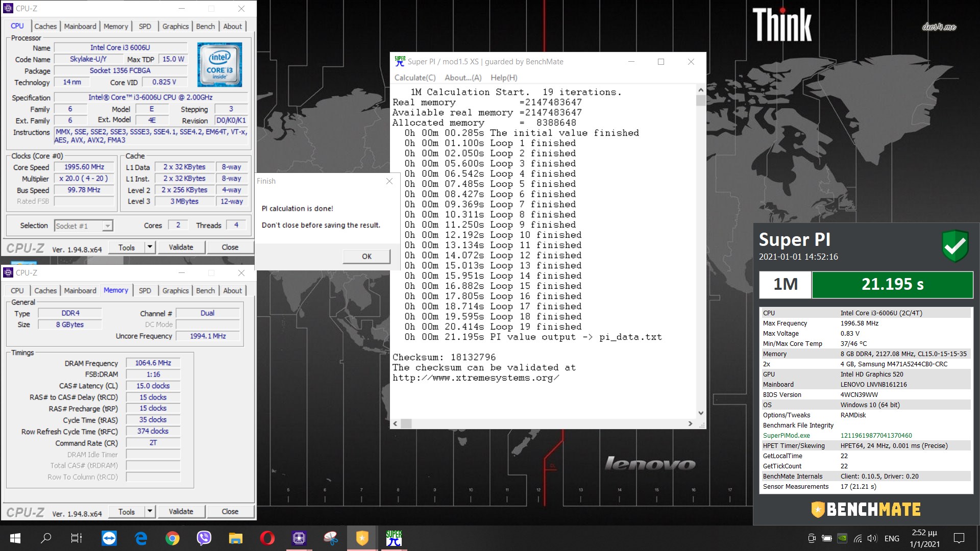The width and height of the screenshot is (980, 551).
Task: Open About tab in bottom CPU-Z
Action: pyautogui.click(x=233, y=290)
